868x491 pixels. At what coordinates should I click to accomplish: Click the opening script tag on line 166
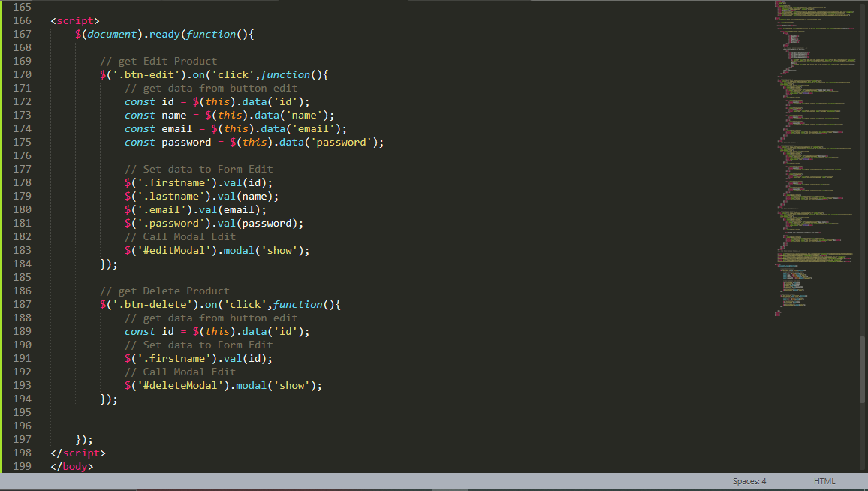75,20
